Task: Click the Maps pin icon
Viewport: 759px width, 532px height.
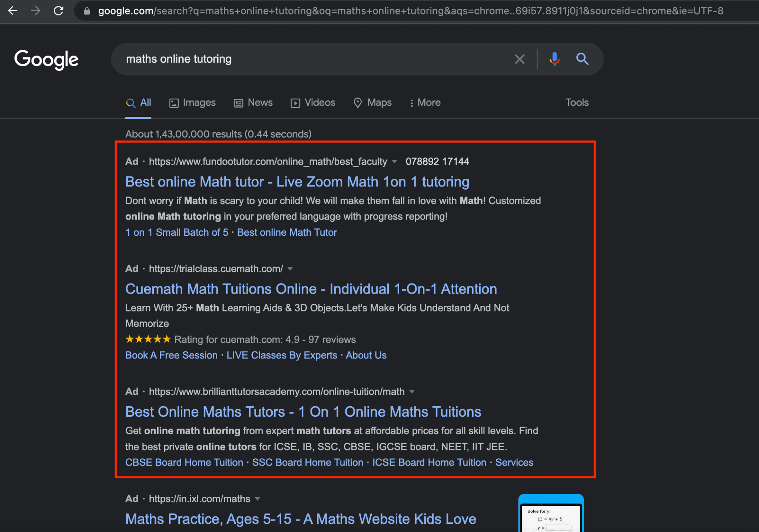Action: [358, 103]
